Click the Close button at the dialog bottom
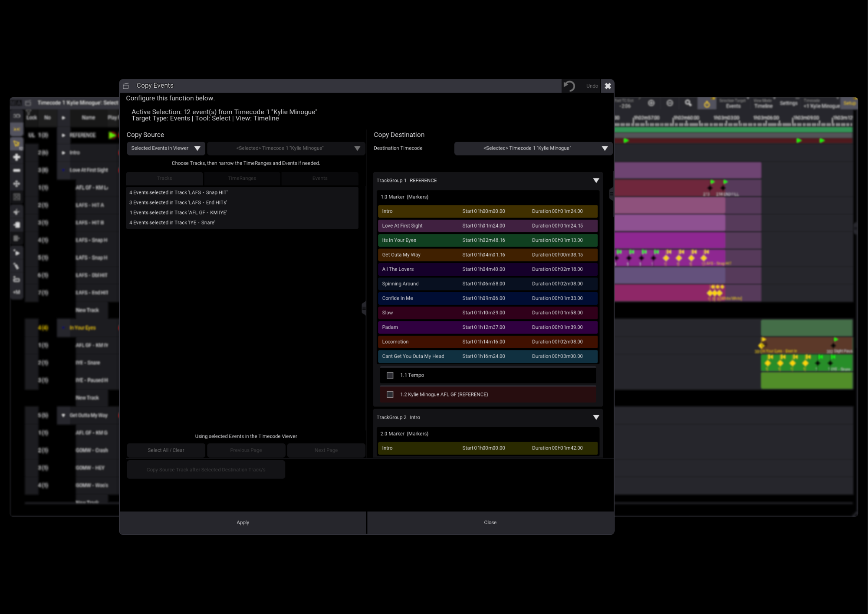The width and height of the screenshot is (868, 614). point(490,522)
